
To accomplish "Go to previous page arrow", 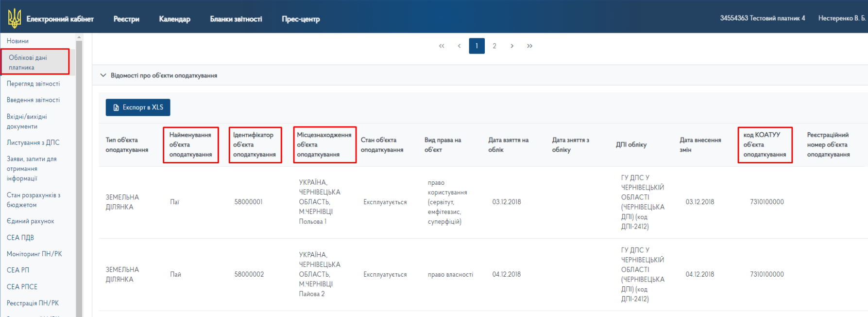I will [x=459, y=46].
